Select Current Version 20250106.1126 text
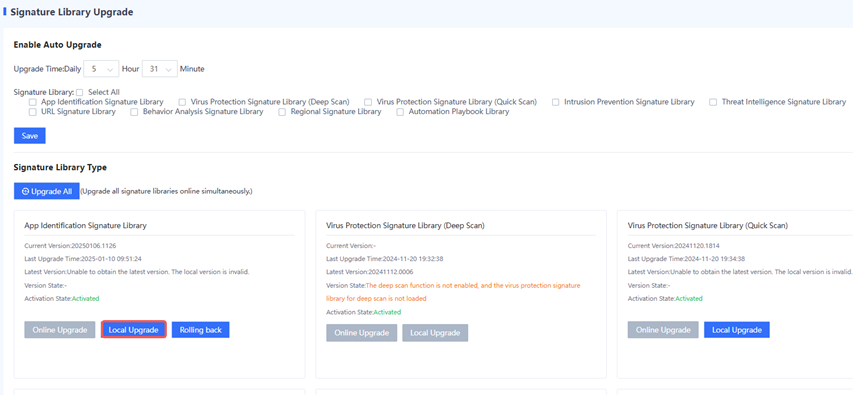The width and height of the screenshot is (853, 395). point(70,245)
